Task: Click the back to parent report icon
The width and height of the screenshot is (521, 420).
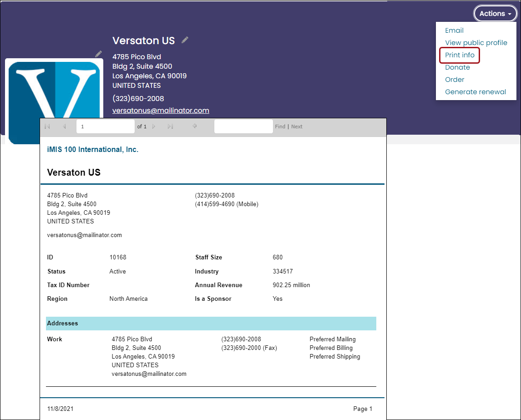Action: click(195, 126)
